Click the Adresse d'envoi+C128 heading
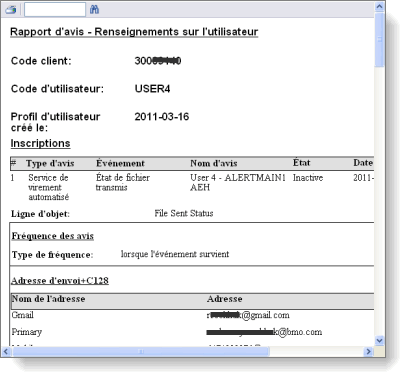Screen dimensions: 412x384 tap(60, 281)
